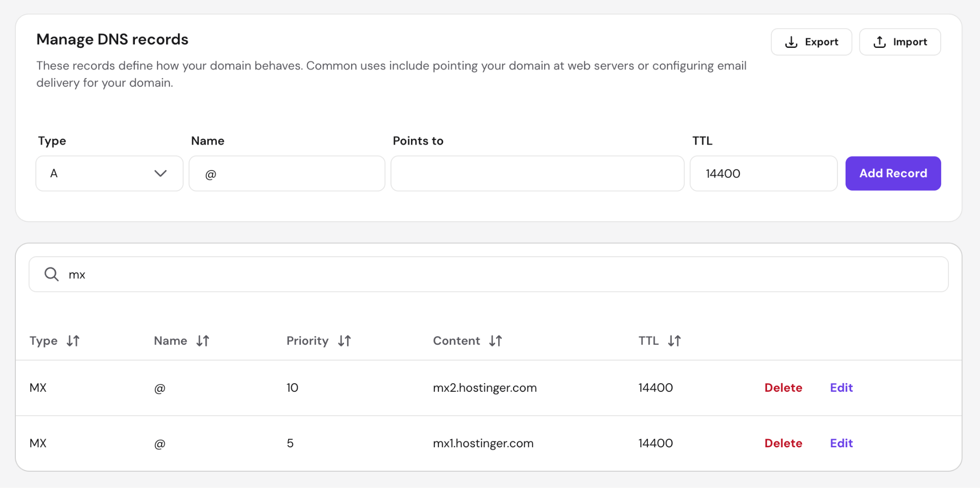This screenshot has height=488, width=980.
Task: Sort records by Name column
Action: pyautogui.click(x=203, y=340)
